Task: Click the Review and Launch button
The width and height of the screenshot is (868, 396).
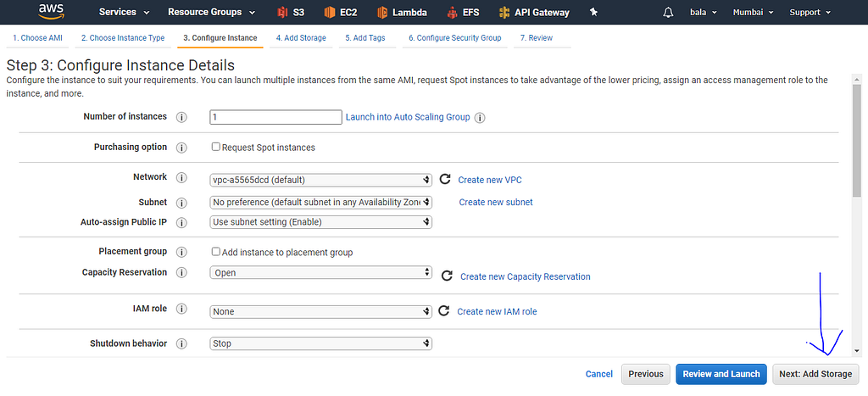Action: 721,374
